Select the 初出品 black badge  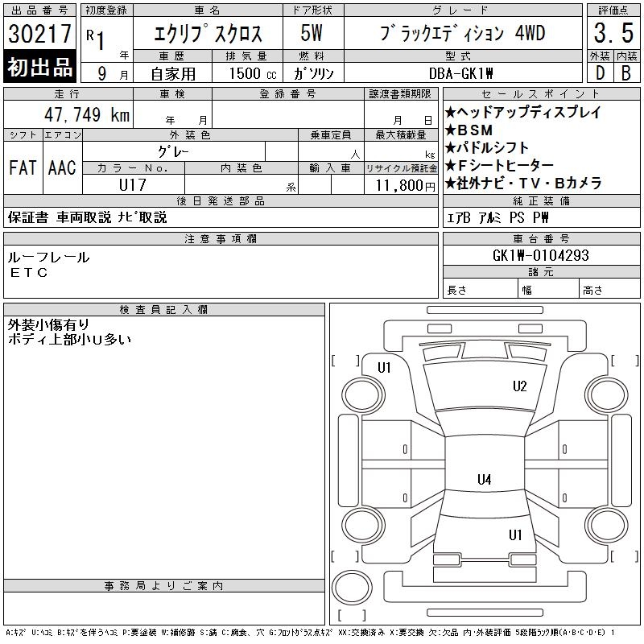tap(39, 67)
